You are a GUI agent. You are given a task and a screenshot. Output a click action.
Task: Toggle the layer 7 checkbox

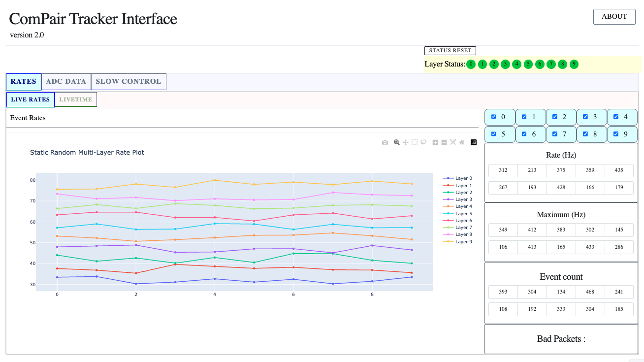pos(555,133)
